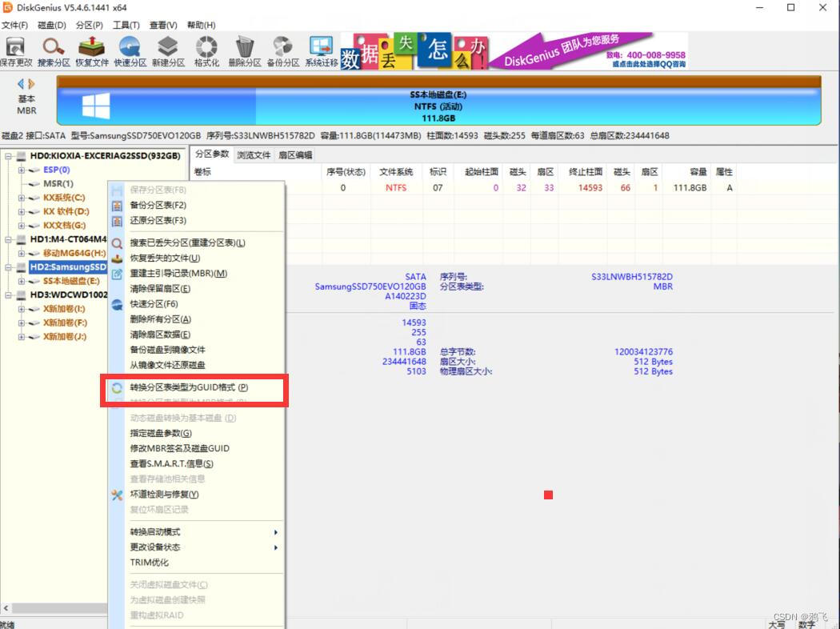Click the 文件系统 column header
The image size is (840, 629).
tap(396, 172)
